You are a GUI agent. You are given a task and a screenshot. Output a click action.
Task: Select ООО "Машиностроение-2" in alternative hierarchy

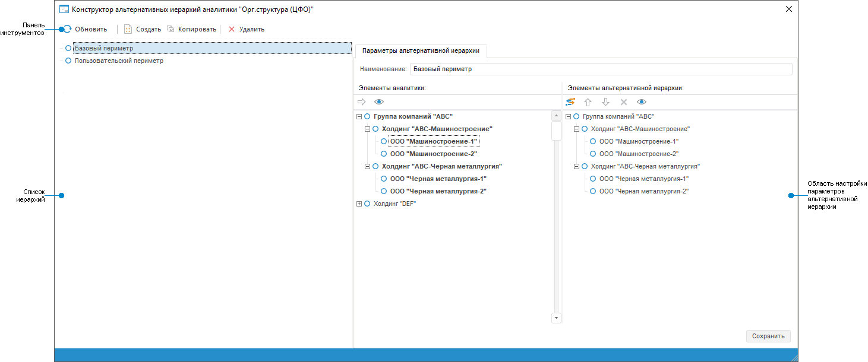point(639,154)
